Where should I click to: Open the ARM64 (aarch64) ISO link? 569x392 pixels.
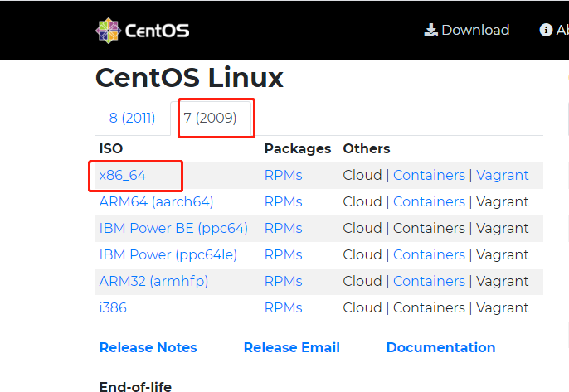pos(156,201)
